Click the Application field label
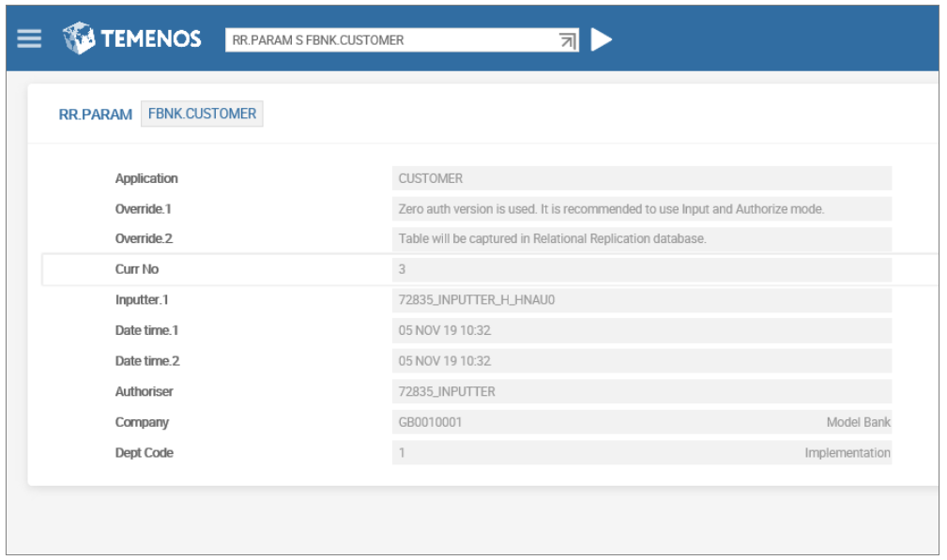The image size is (947, 560). click(x=146, y=178)
